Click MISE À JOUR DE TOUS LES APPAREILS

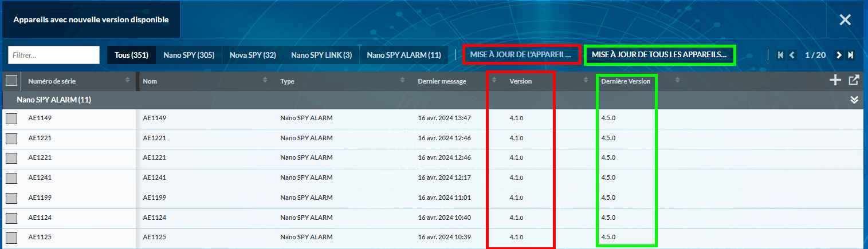pyautogui.click(x=659, y=55)
